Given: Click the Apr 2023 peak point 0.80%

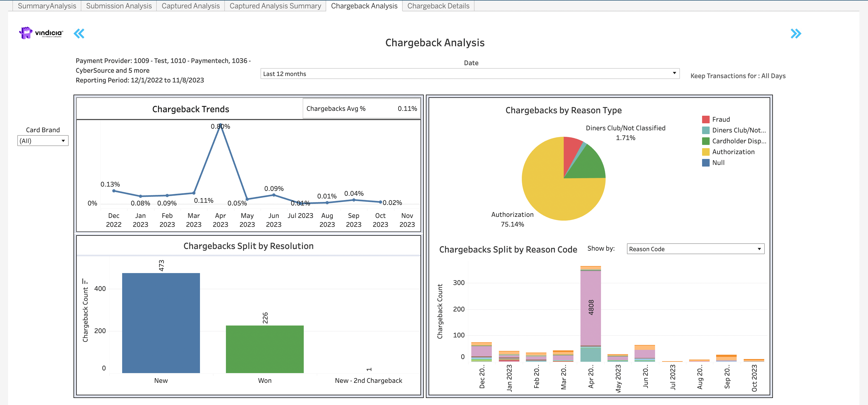Looking at the screenshot, I should pyautogui.click(x=220, y=124).
